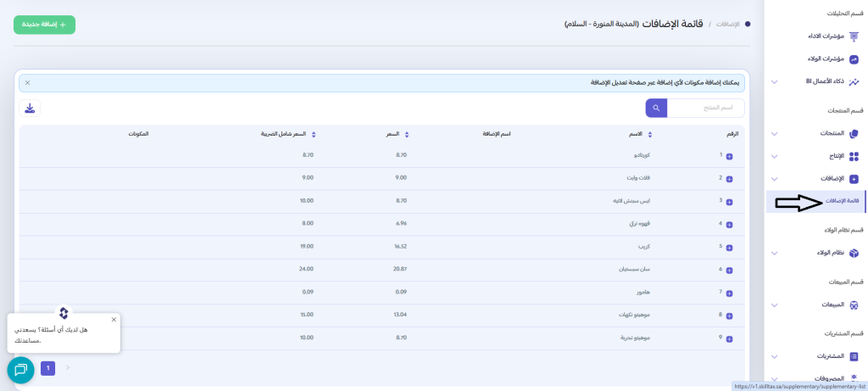868x391 pixels.
Task: Click the purple search magnifier button
Action: tap(656, 108)
